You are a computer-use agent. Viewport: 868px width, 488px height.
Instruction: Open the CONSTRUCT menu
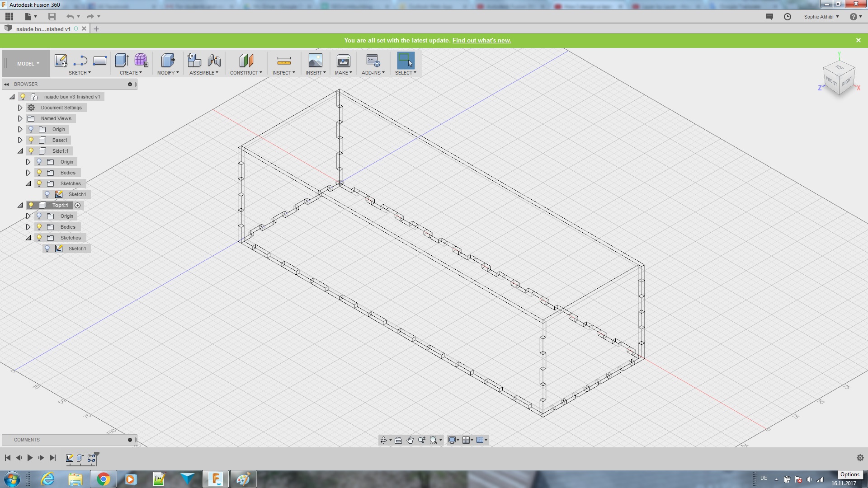pos(245,73)
